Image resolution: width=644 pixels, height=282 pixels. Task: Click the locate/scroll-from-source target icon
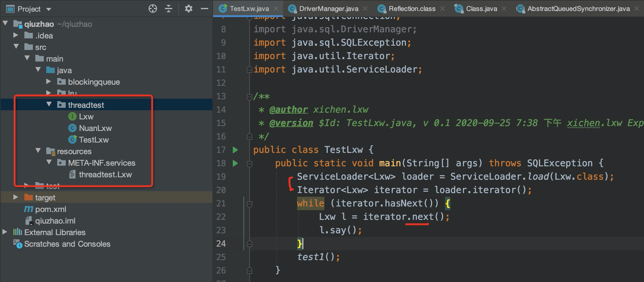point(153,9)
